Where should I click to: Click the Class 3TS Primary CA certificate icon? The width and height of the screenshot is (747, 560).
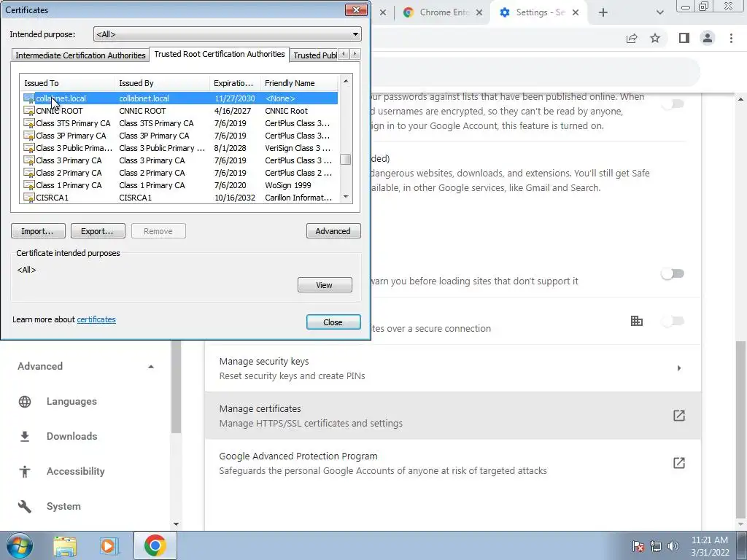(x=29, y=123)
